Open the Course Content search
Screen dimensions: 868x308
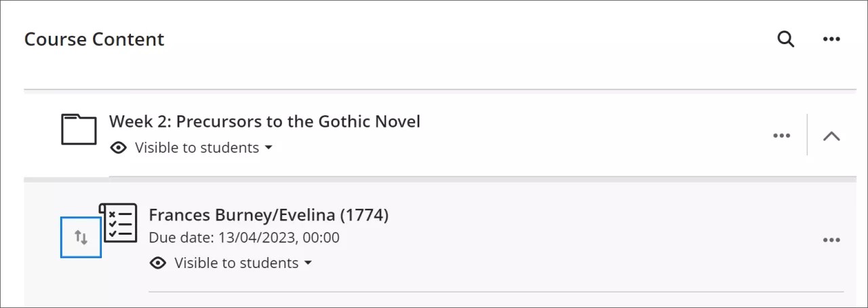coord(785,39)
